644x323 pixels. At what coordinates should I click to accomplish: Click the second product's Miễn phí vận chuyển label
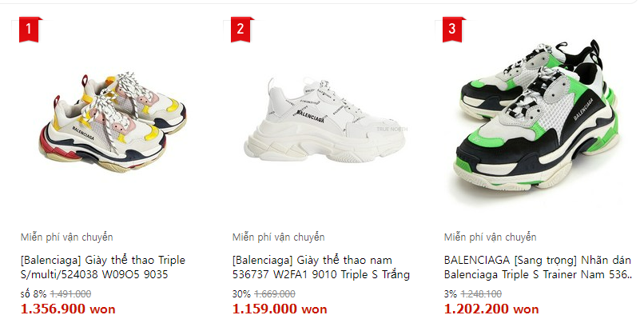(279, 237)
